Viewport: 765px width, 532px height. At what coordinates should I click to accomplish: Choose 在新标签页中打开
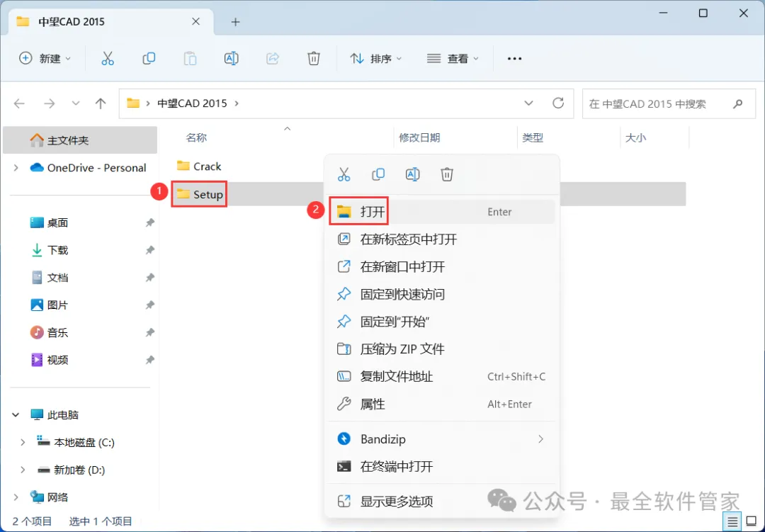tap(441, 239)
